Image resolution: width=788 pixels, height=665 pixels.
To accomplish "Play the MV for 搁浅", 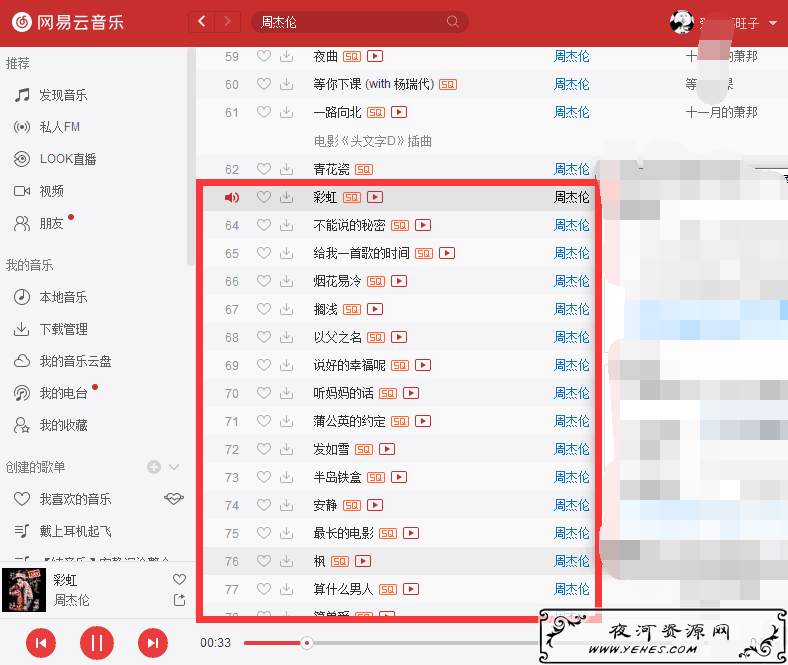I will [375, 309].
